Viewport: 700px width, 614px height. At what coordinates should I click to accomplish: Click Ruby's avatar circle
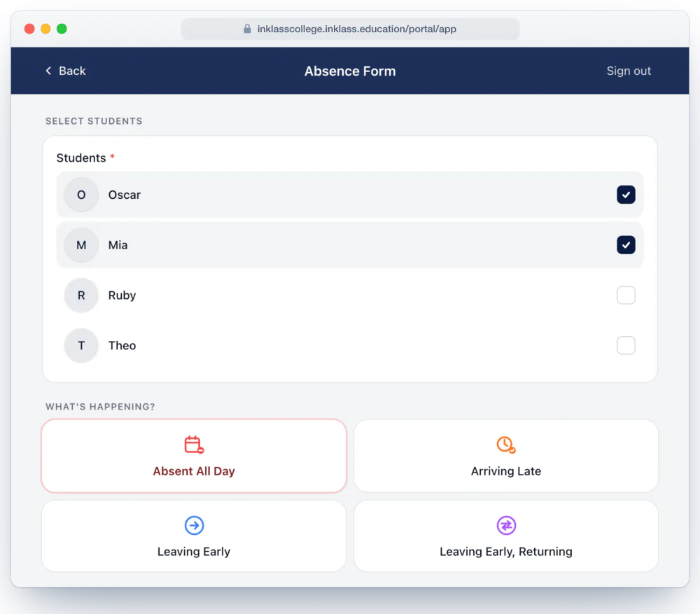point(81,295)
